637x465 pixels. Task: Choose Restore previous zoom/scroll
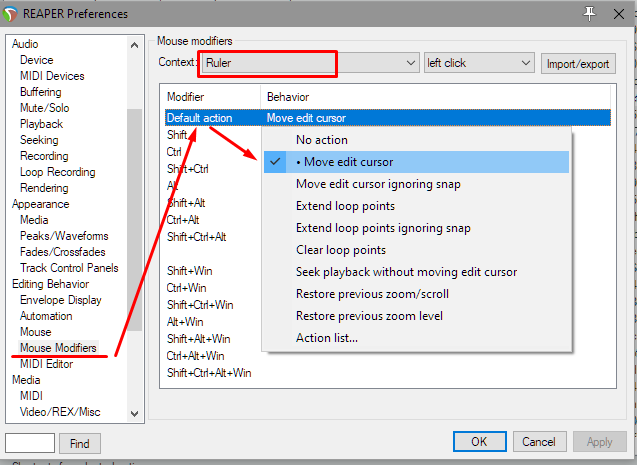(x=416, y=294)
